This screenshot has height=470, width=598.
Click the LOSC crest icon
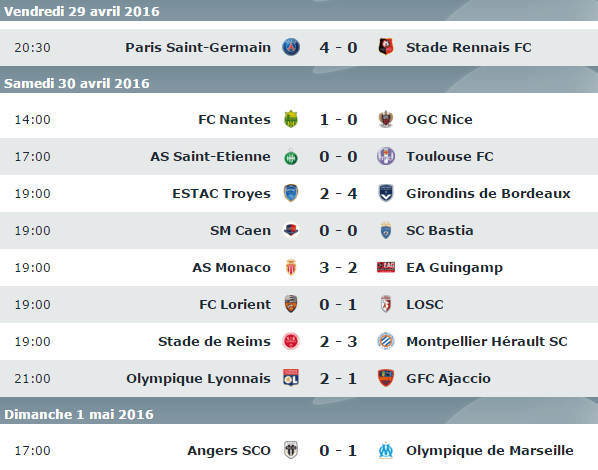point(386,304)
